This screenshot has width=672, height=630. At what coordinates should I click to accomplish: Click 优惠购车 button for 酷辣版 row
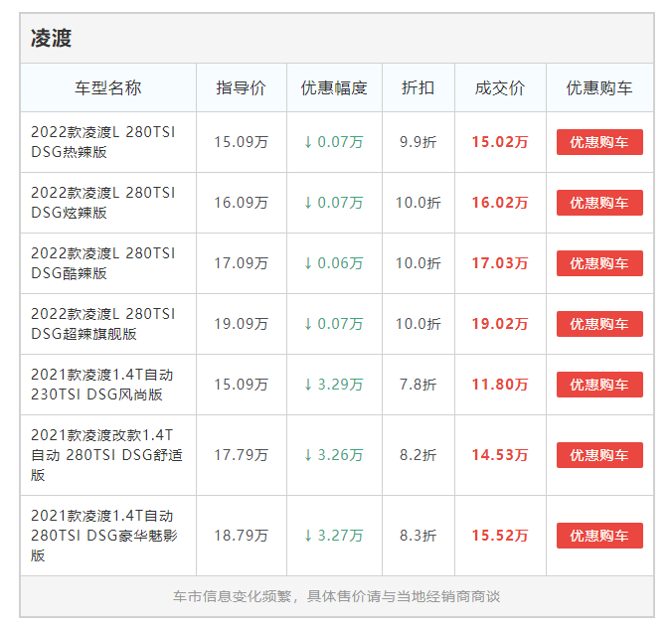point(599,263)
